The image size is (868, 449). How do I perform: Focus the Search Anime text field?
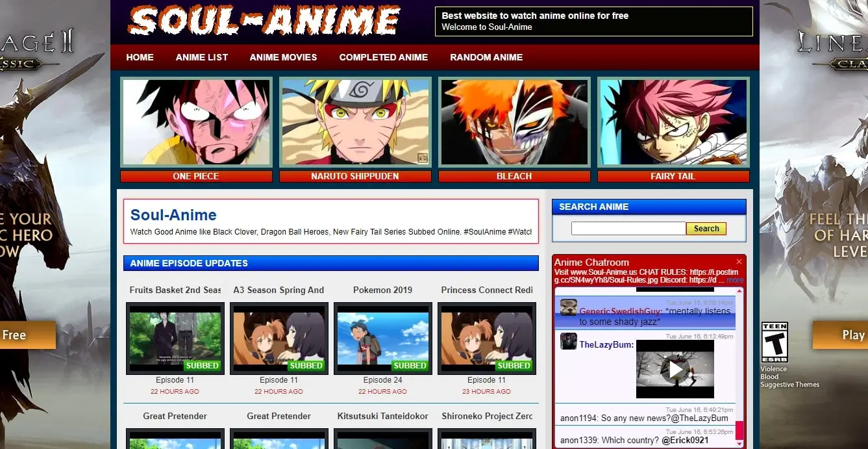click(x=628, y=229)
